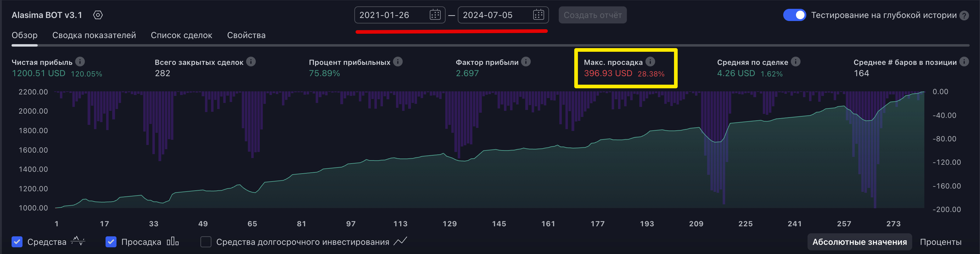Open the Список сделок tab
Image resolution: width=980 pixels, height=254 pixels.
[x=182, y=35]
